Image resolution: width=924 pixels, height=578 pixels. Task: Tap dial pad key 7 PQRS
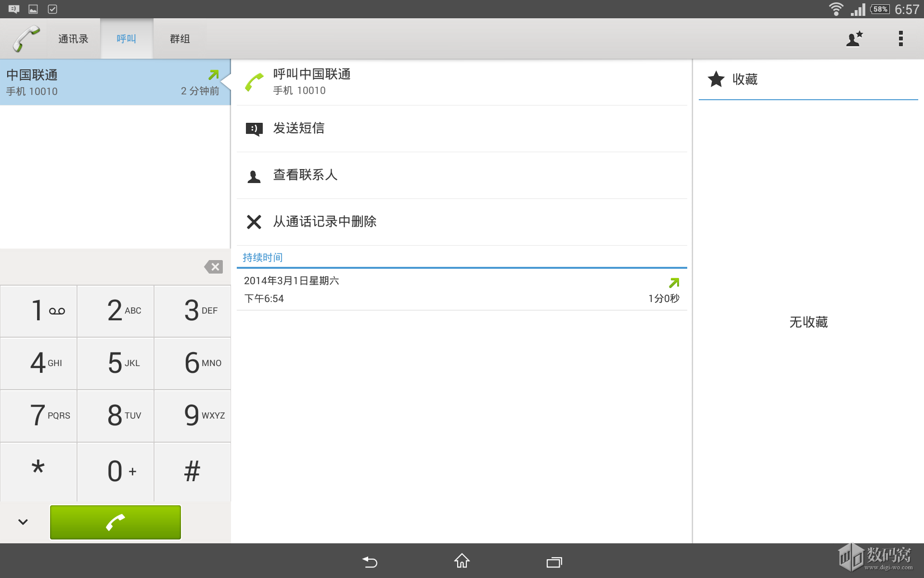(x=38, y=416)
